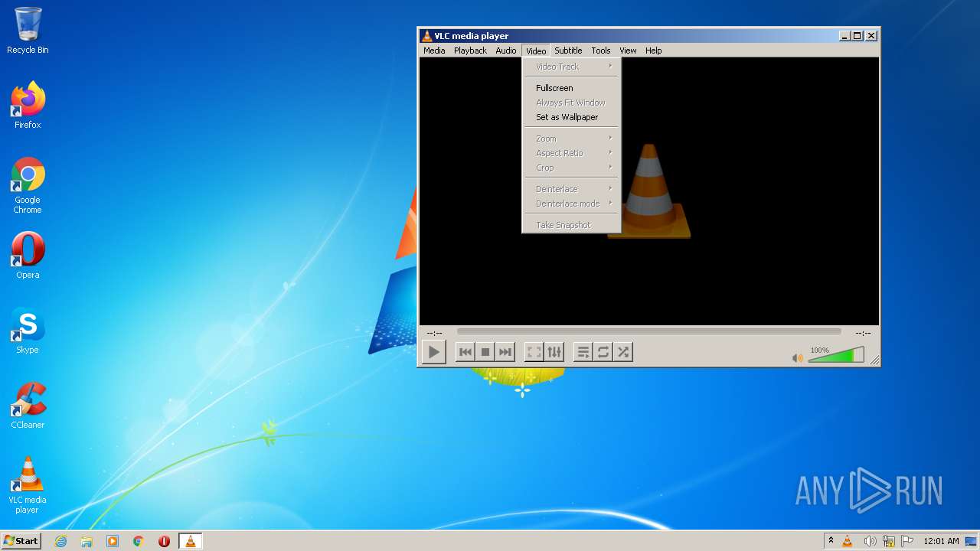980x551 pixels.
Task: Toggle fullscreen video button in controls
Action: click(x=534, y=352)
